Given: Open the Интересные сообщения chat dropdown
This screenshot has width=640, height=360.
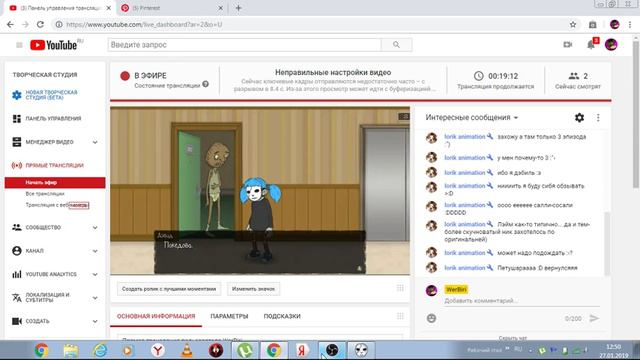Looking at the screenshot, I should (x=472, y=118).
